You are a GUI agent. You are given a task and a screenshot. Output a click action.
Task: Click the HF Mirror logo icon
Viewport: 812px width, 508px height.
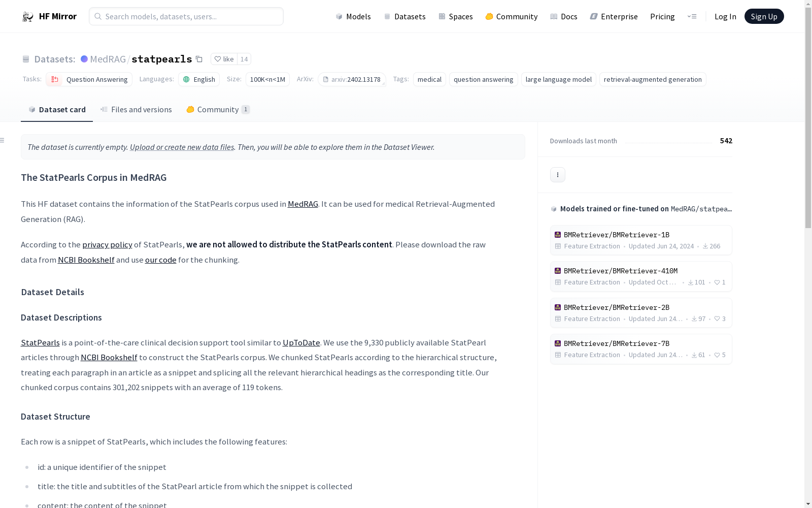click(28, 17)
